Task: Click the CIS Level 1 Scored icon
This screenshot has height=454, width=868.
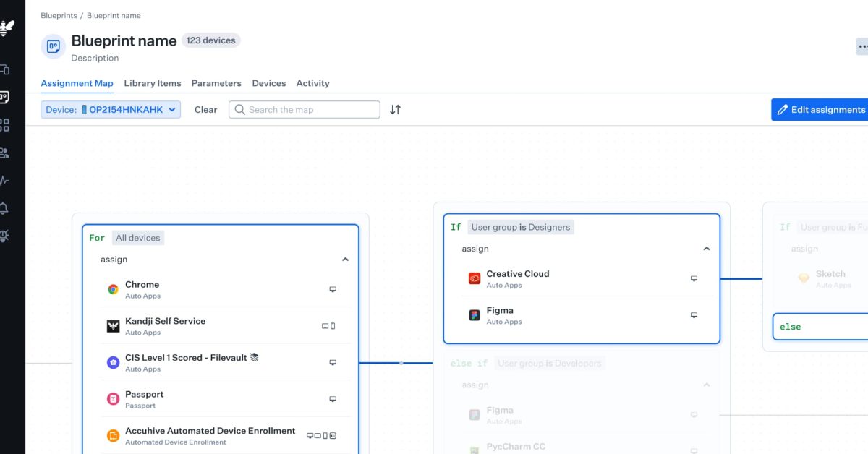Action: click(x=113, y=362)
